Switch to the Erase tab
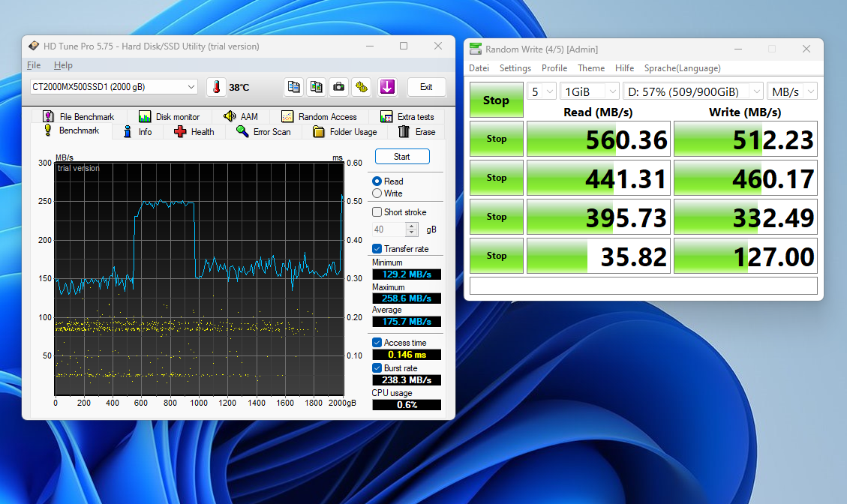 tap(417, 132)
